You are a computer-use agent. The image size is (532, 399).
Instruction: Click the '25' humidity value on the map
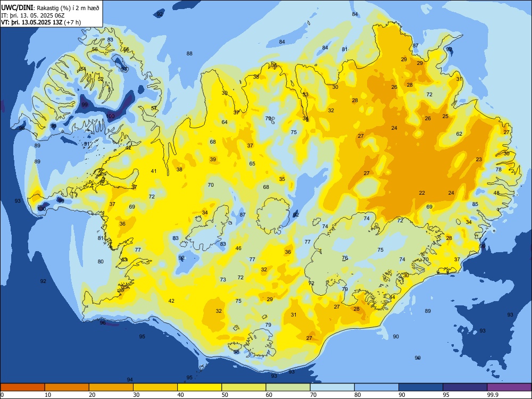pyautogui.click(x=445, y=116)
